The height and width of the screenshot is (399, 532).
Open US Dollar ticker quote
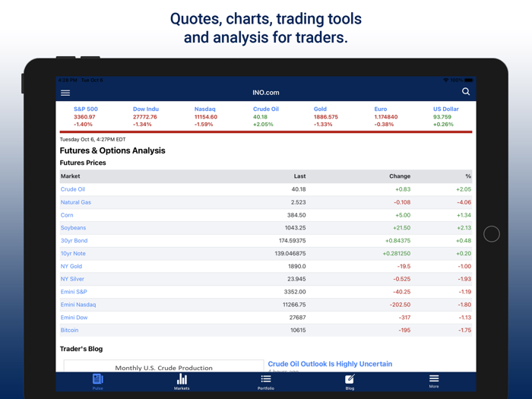[x=446, y=116]
